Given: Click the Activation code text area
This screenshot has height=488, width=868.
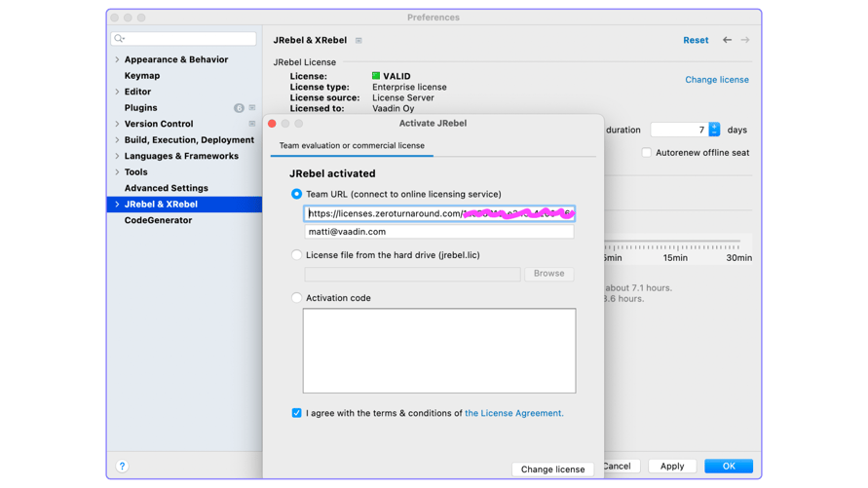Looking at the screenshot, I should [439, 351].
